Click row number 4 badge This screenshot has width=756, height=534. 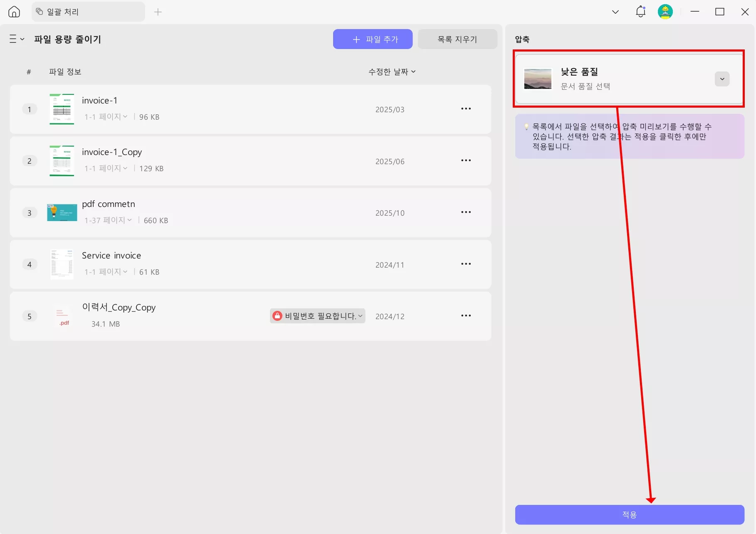(x=30, y=264)
